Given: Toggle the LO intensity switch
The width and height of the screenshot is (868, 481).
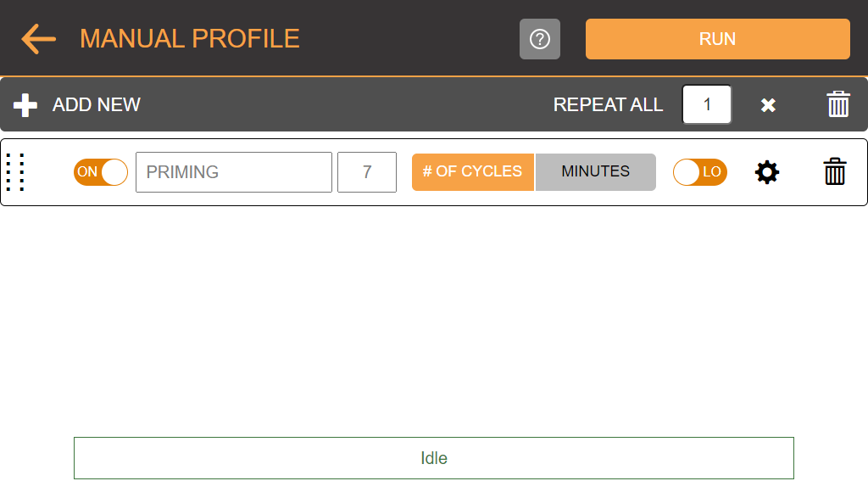Looking at the screenshot, I should click(x=699, y=171).
